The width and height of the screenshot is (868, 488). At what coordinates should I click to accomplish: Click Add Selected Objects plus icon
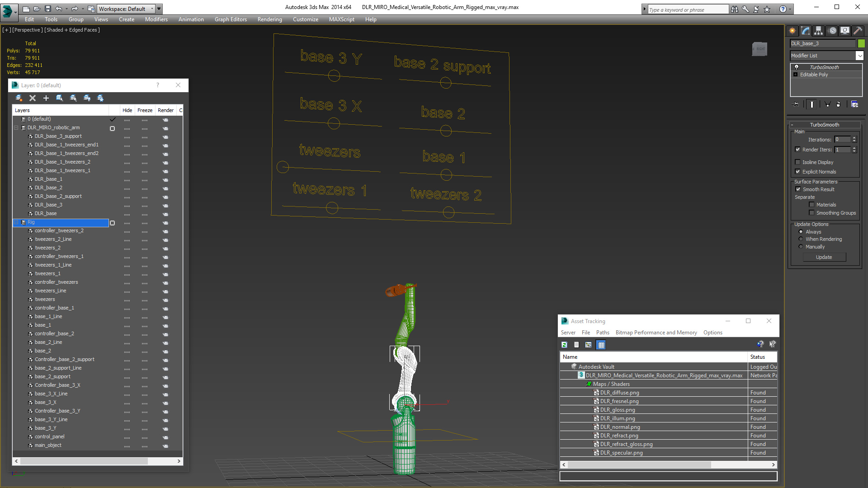(46, 98)
